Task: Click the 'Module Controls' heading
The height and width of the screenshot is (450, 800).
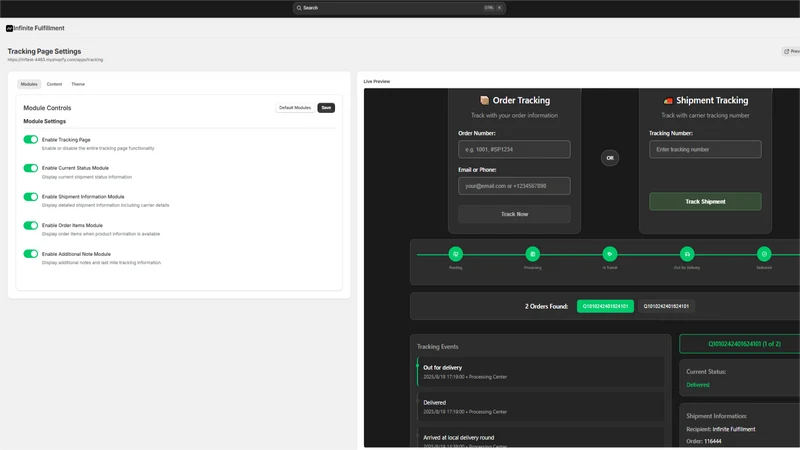Action: tap(47, 108)
